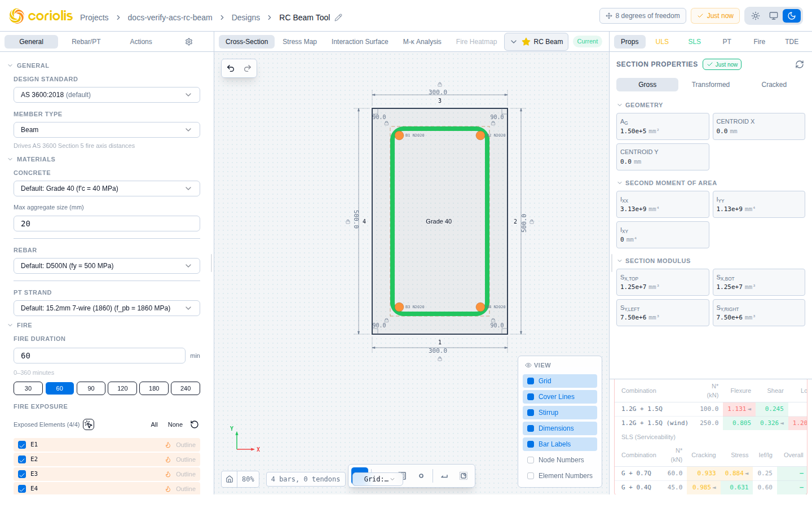Show Cracked section properties

(x=774, y=85)
